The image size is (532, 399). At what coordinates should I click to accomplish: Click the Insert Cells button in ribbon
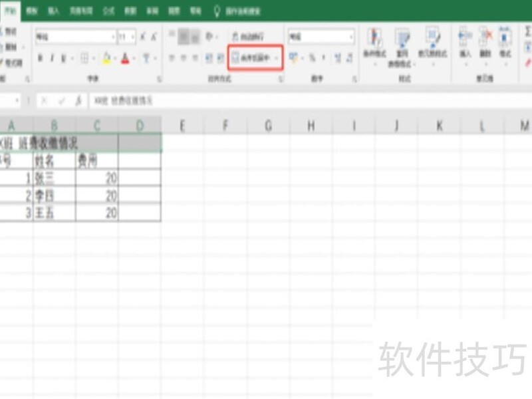pos(466,40)
